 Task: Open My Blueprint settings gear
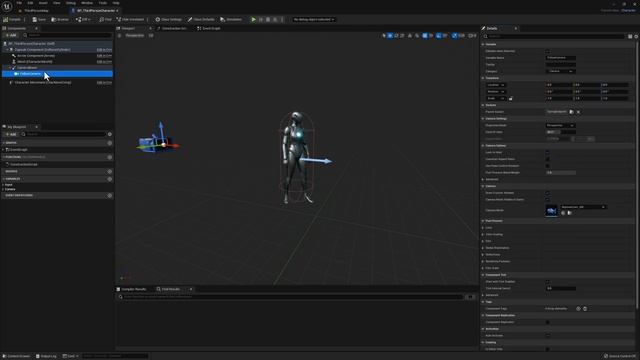pyautogui.click(x=109, y=134)
